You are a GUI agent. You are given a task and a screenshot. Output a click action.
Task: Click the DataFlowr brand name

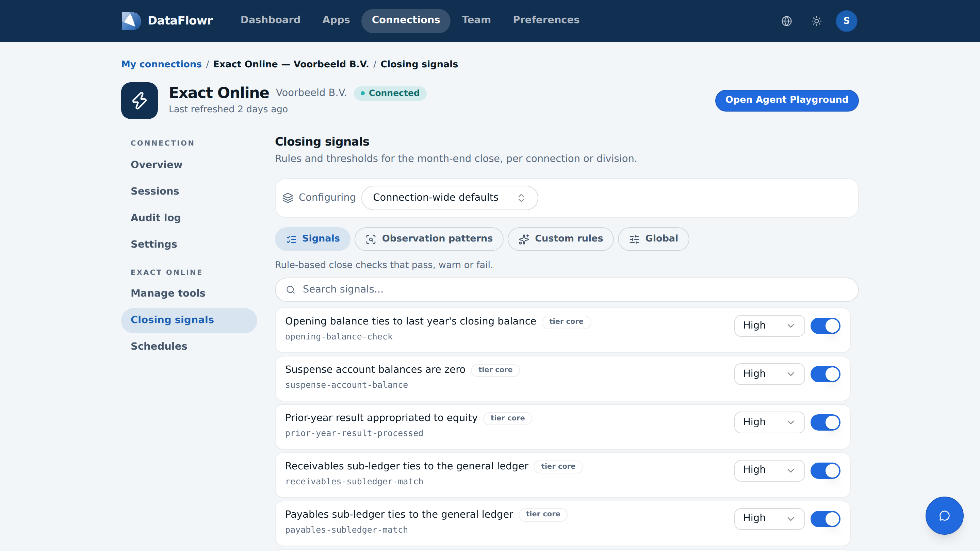pos(180,20)
